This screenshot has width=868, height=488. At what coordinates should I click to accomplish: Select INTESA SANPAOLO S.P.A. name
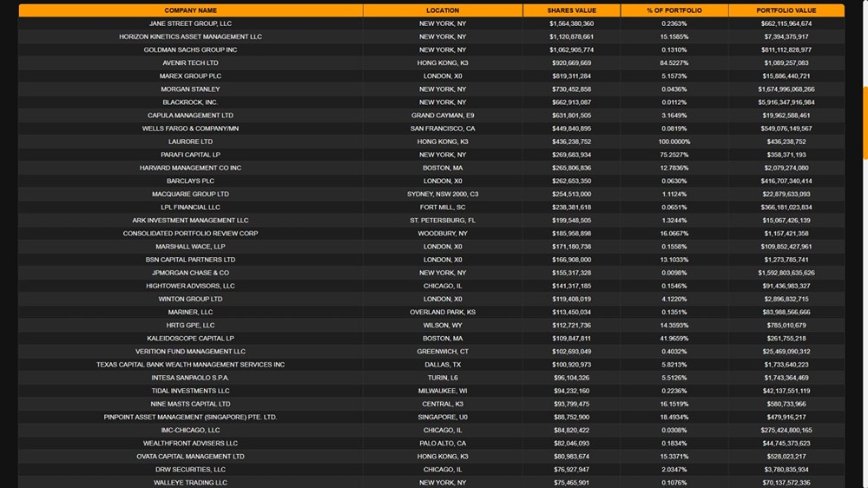click(x=190, y=378)
